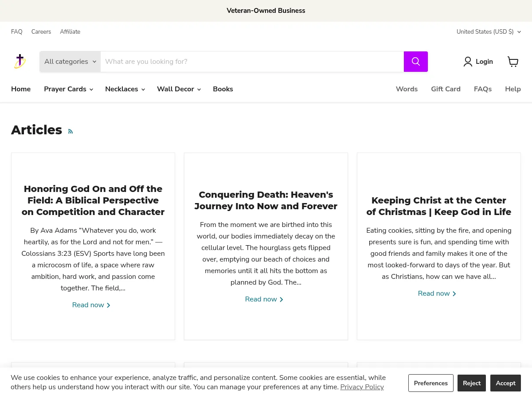532x399 pixels.
Task: Click the store logo in the header
Action: pyautogui.click(x=20, y=61)
